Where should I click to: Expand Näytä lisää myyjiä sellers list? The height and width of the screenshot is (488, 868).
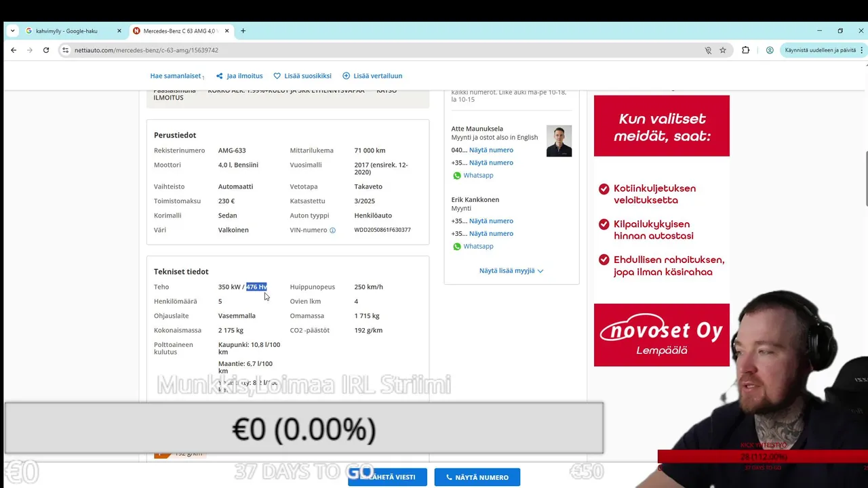[x=511, y=270]
